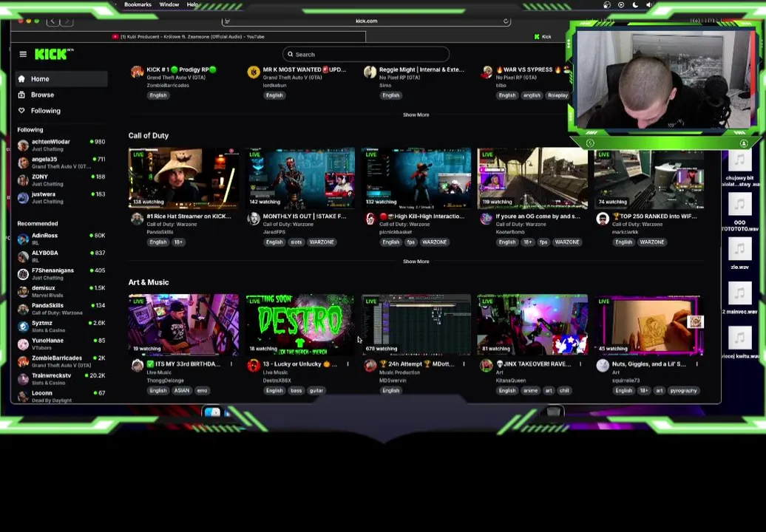Click KitanaQueen avatar on JINX TAKEOVER card

click(x=486, y=366)
